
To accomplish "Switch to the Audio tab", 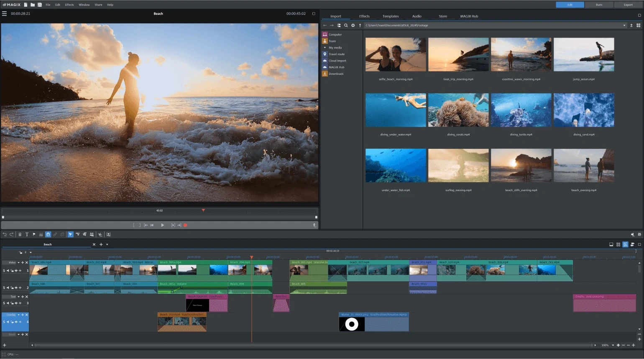I will (417, 16).
